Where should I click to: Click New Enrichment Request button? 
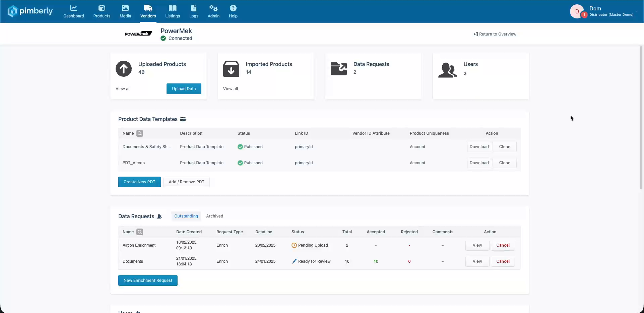tap(148, 280)
